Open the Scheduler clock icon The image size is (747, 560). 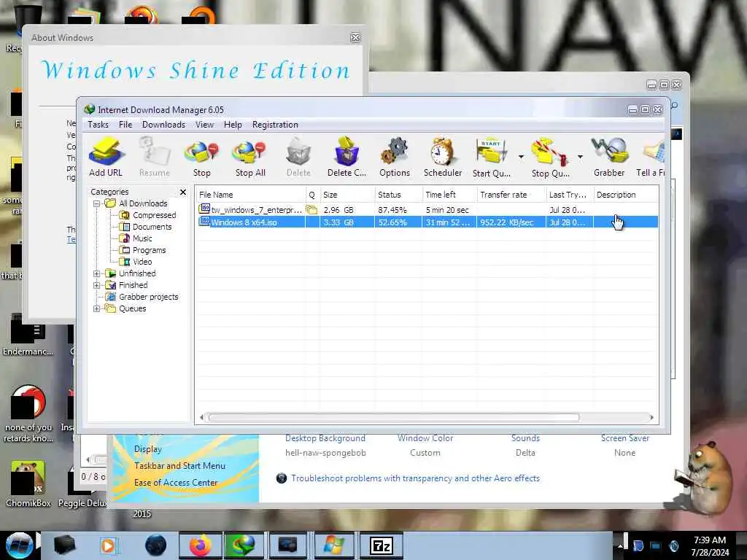[x=443, y=157]
